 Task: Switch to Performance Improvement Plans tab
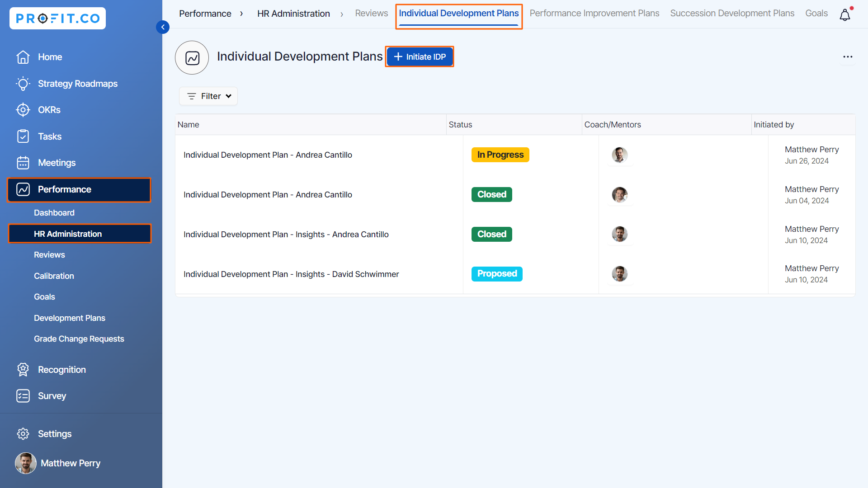click(594, 13)
